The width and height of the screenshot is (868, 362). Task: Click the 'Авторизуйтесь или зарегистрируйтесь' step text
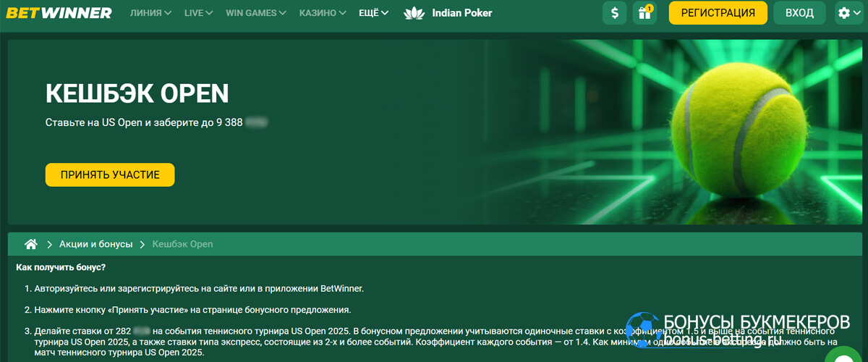pyautogui.click(x=199, y=288)
